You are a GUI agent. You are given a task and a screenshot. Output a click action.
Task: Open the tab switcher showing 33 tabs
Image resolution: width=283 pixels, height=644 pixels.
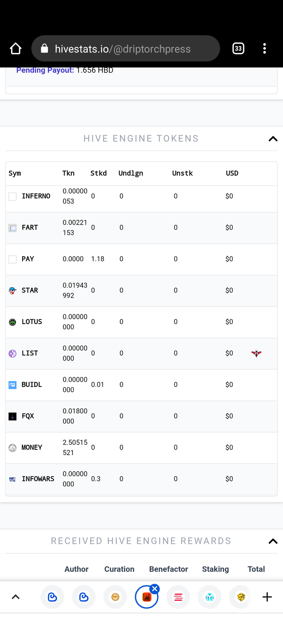238,49
